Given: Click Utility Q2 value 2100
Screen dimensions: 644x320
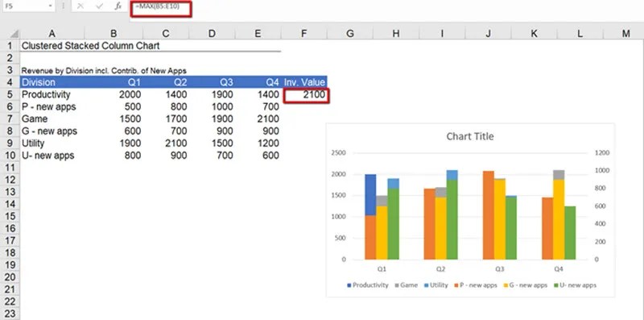Looking at the screenshot, I should tap(166, 143).
